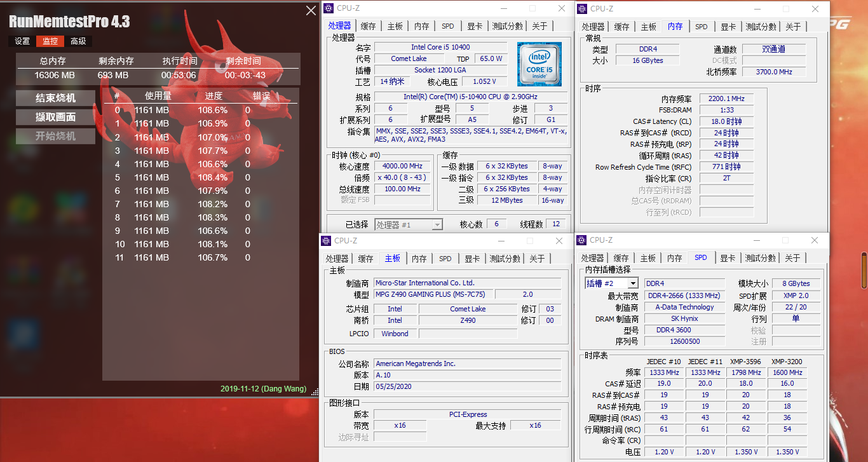868x462 pixels.
Task: Click the multiplier value x 40.0 ( 8 - 43 )
Action: pyautogui.click(x=403, y=177)
